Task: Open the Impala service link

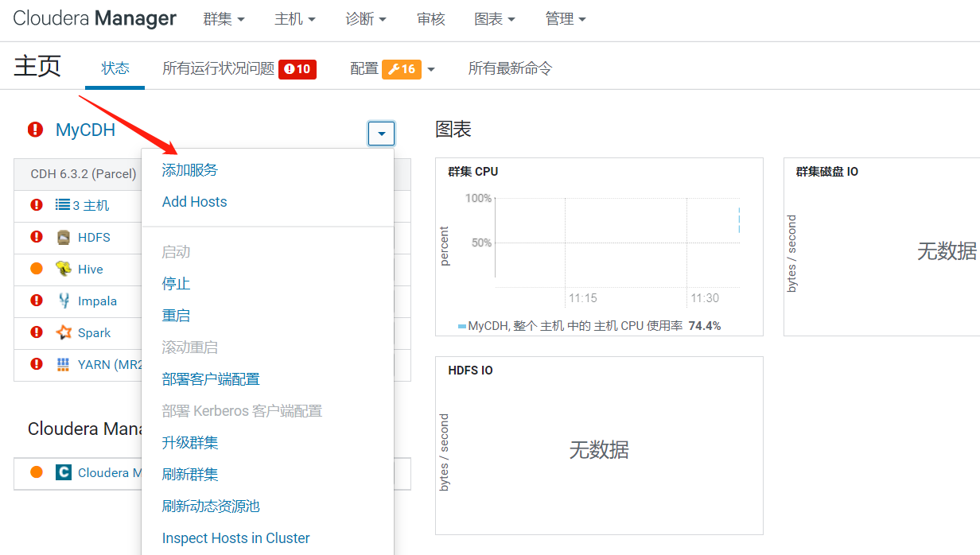Action: coord(97,301)
